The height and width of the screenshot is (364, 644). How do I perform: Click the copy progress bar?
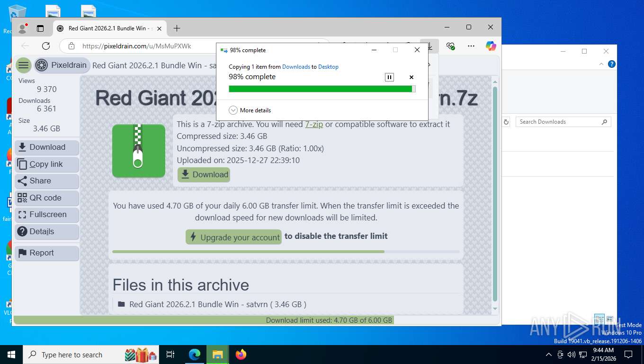(x=322, y=89)
